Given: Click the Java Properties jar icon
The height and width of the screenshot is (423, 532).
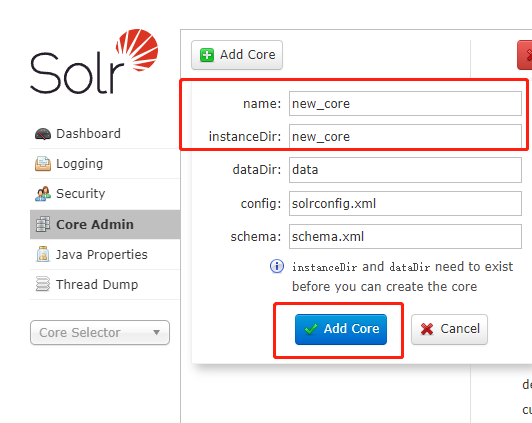Looking at the screenshot, I should coord(43,254).
